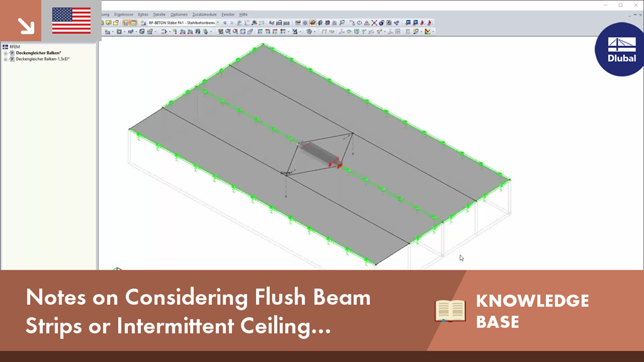This screenshot has height=362, width=644.
Task: Go to previous load case arrow
Action: coord(225,23)
